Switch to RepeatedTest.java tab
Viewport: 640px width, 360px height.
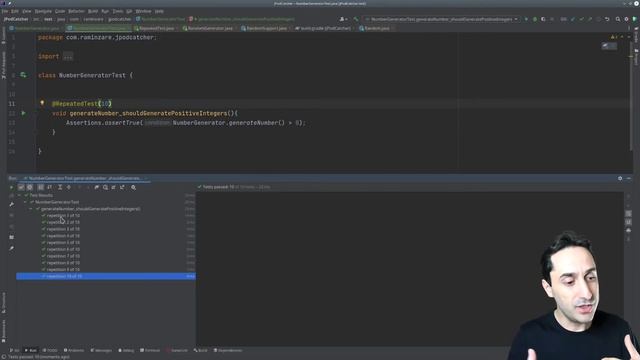coord(157,29)
